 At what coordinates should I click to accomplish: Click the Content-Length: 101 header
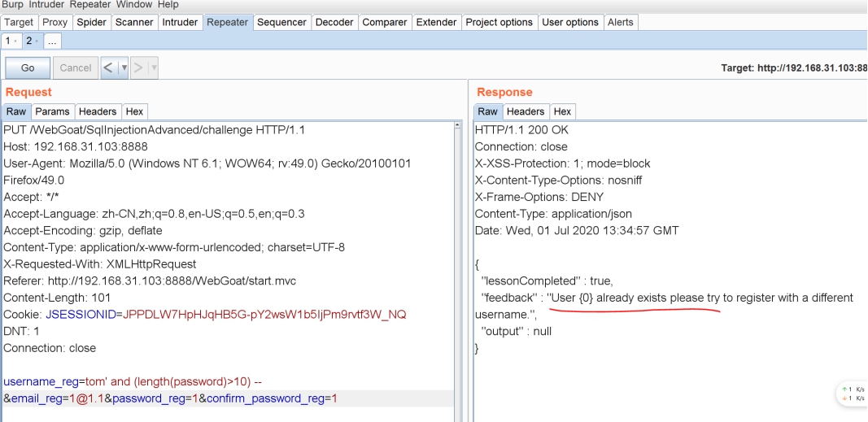click(57, 298)
